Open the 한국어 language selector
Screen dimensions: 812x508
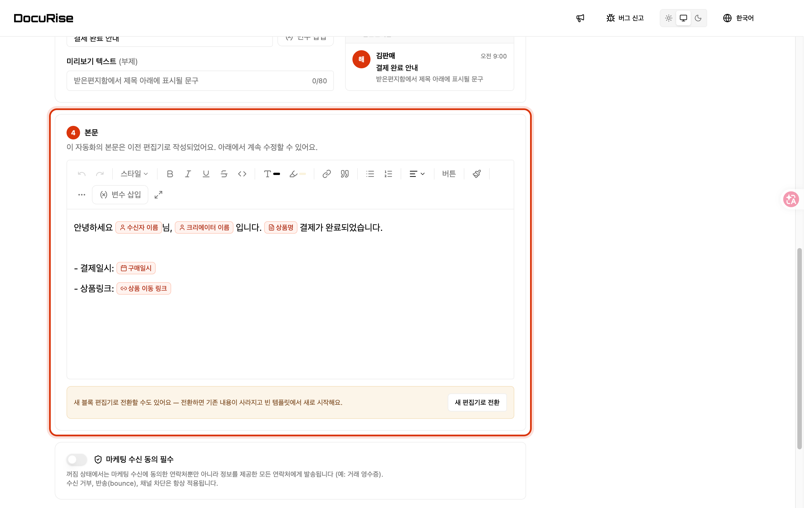coord(738,18)
